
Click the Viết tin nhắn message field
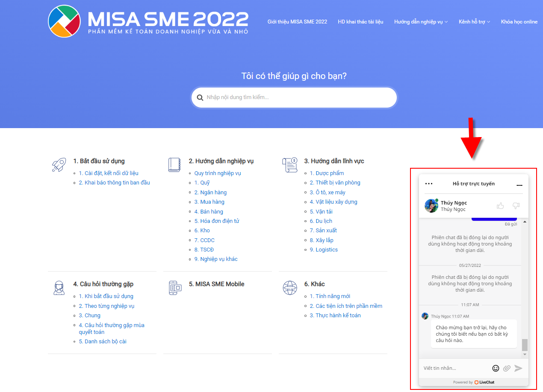[456, 368]
